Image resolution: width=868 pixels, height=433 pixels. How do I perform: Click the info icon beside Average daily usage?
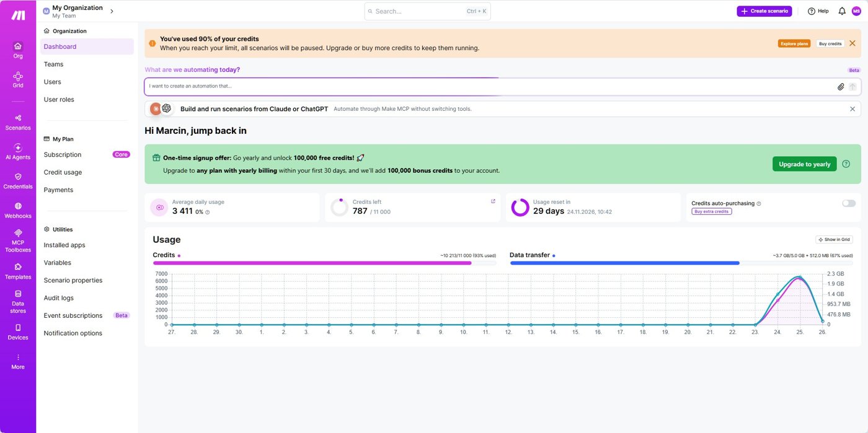(207, 212)
